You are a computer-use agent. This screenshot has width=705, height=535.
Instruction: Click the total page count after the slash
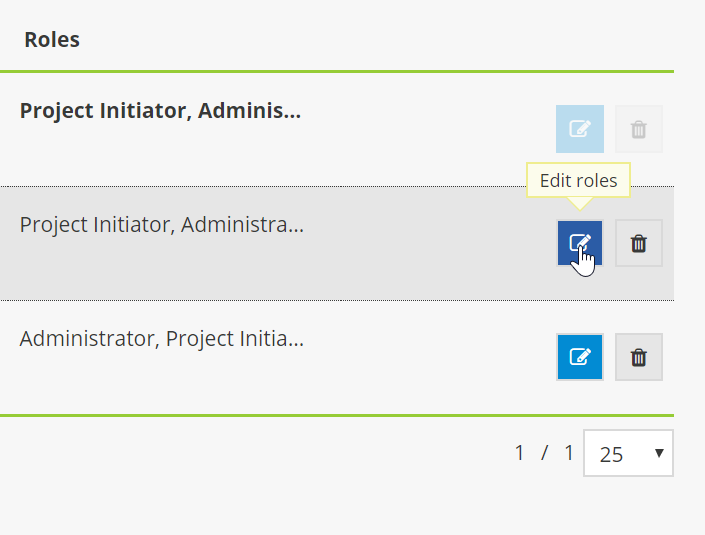[568, 453]
